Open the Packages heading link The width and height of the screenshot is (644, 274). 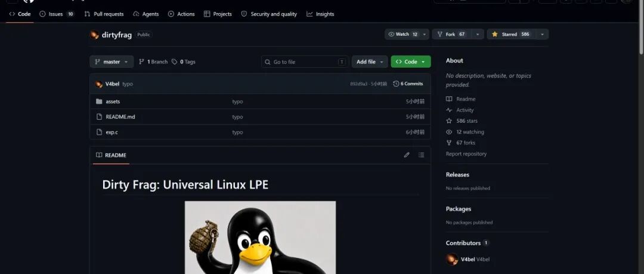[x=459, y=209]
